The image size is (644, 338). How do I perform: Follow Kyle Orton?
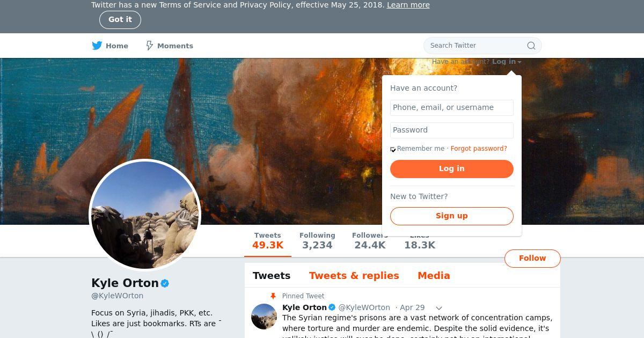(x=532, y=258)
